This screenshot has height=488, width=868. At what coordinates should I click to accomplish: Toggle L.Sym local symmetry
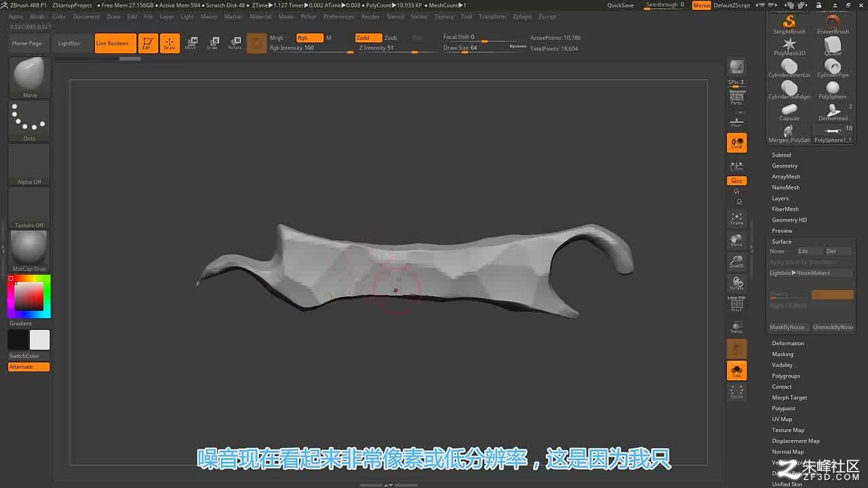pos(736,165)
